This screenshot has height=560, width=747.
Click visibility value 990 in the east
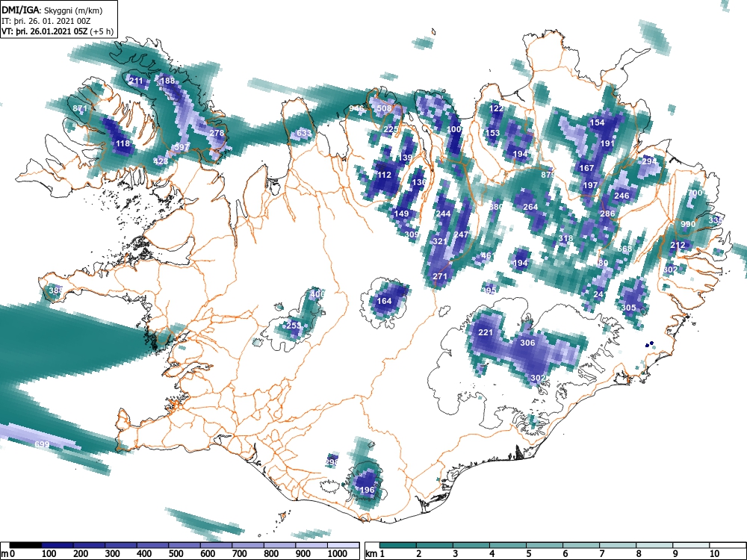pos(688,224)
